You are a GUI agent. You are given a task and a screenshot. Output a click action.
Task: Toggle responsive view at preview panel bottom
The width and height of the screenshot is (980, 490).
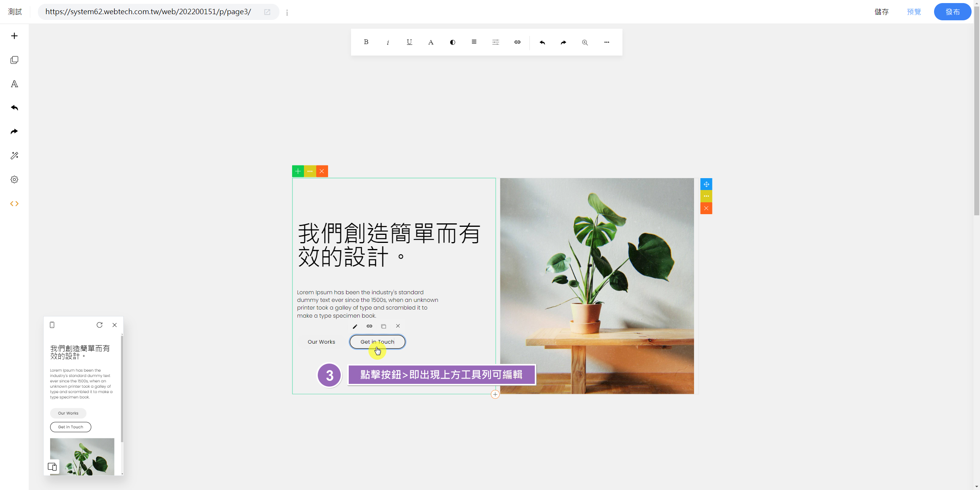coord(52,466)
